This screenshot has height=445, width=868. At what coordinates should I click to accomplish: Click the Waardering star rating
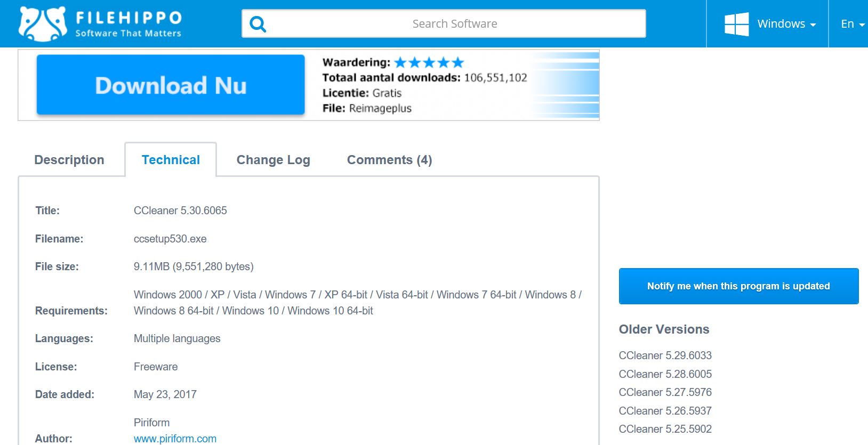[429, 62]
